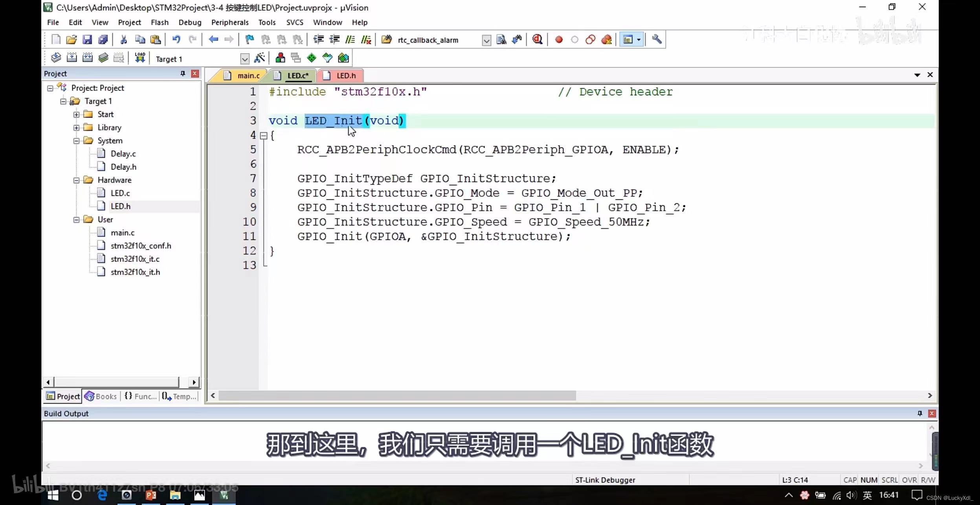The image size is (980, 505).
Task: Open the Edge browser from taskbar
Action: (x=102, y=495)
